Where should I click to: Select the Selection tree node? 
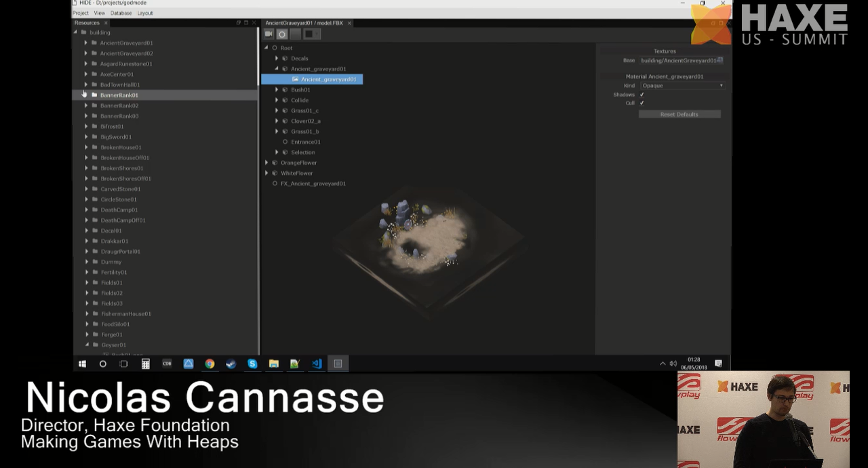pyautogui.click(x=302, y=153)
